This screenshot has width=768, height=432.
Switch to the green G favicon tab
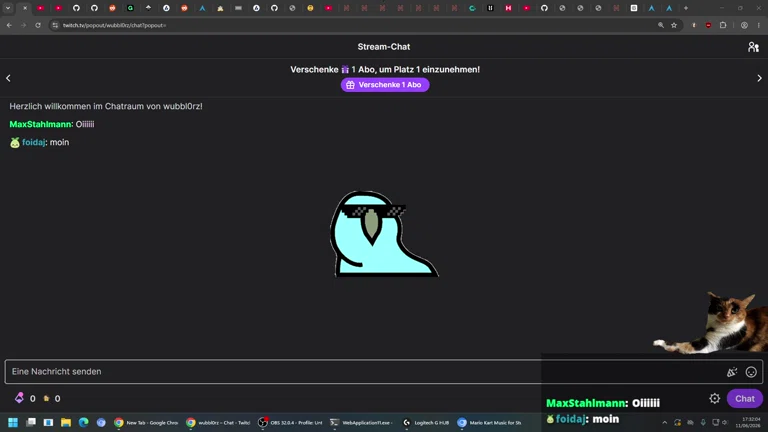(130, 8)
